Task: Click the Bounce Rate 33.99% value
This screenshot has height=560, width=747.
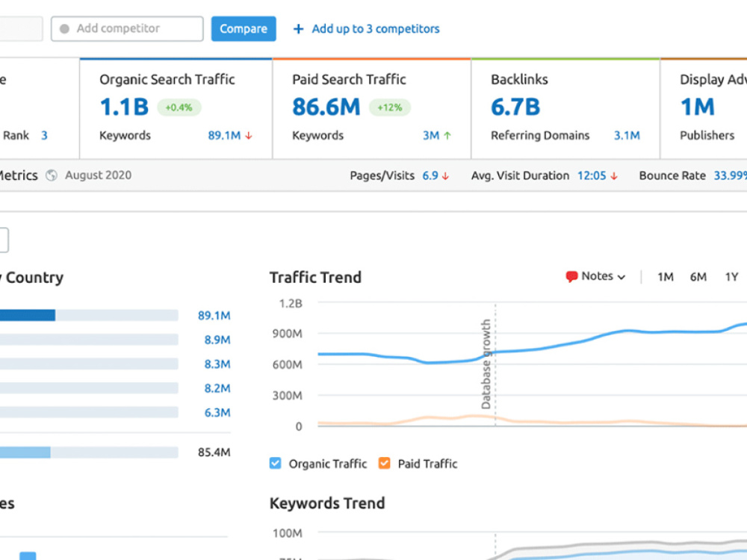Action: point(731,175)
